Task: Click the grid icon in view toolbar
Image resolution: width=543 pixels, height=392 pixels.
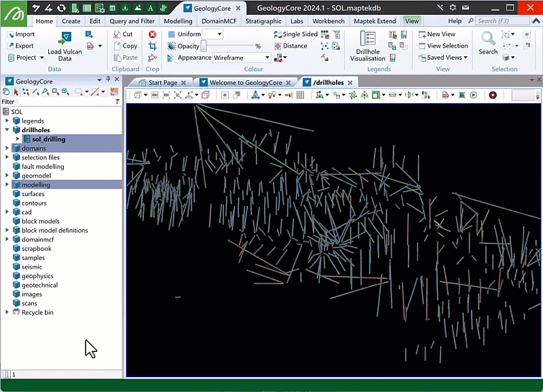Action: pyautogui.click(x=300, y=95)
